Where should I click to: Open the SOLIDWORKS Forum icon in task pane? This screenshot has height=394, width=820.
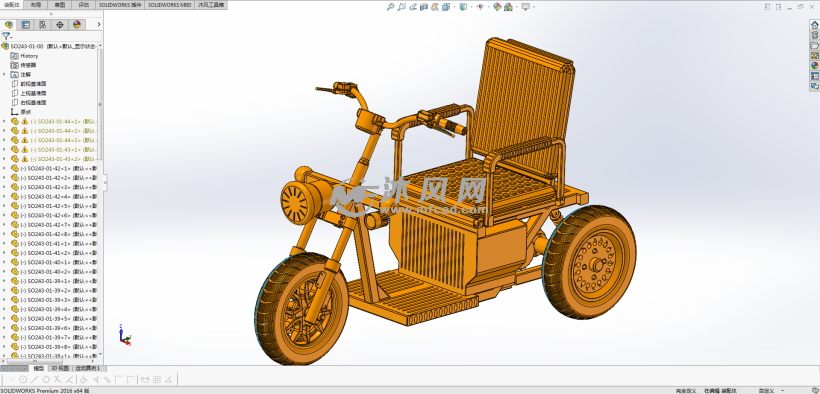click(x=814, y=86)
